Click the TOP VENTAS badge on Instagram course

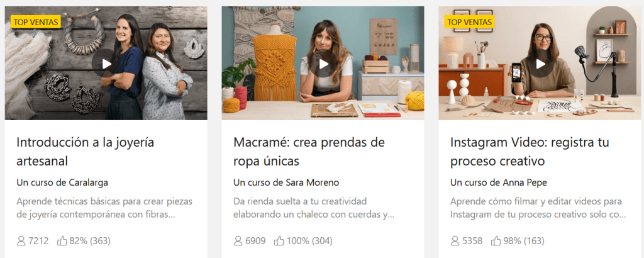coord(469,21)
